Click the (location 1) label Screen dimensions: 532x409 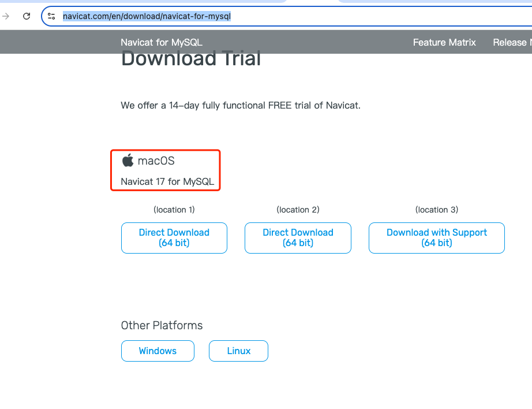(174, 210)
